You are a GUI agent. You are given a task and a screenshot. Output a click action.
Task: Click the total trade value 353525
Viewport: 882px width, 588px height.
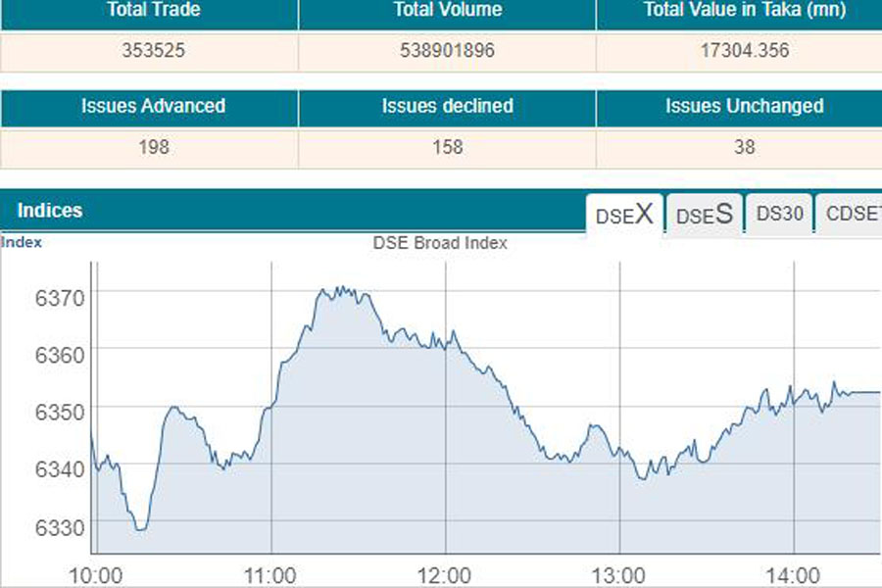[x=148, y=51]
